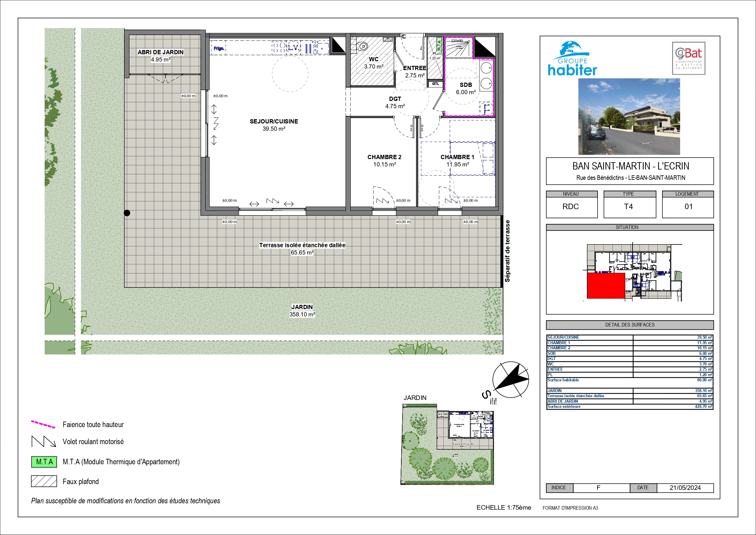Image resolution: width=756 pixels, height=535 pixels.
Task: Click the WC 3.70 m² label in the plan
Action: click(374, 63)
